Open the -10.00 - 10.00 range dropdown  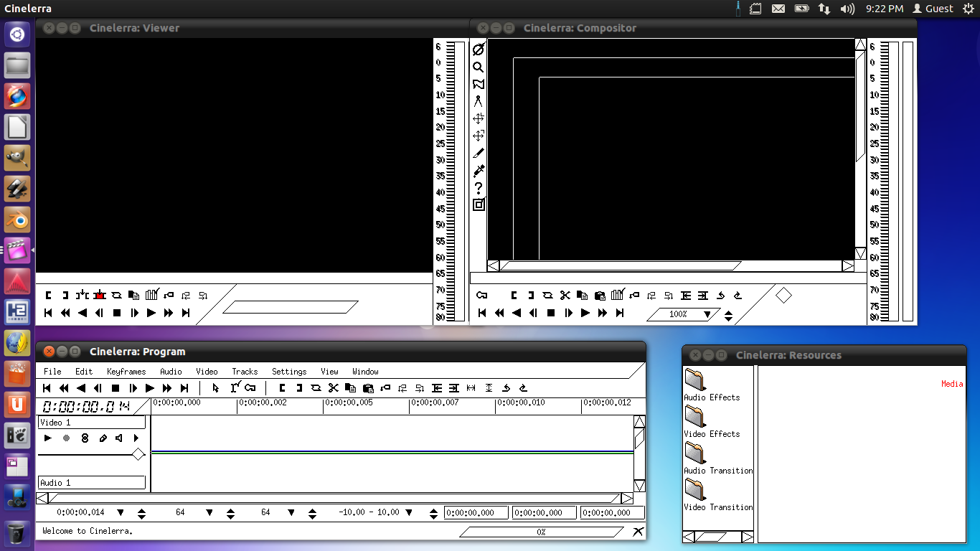409,512
